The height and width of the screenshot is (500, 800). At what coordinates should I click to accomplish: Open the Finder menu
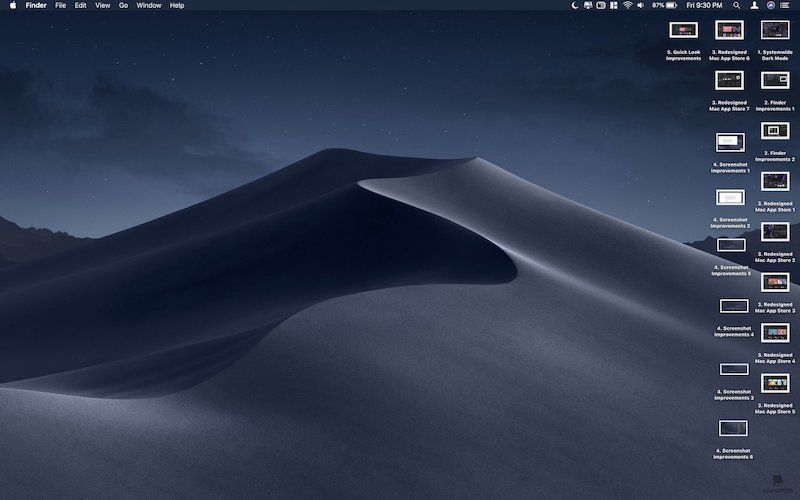point(36,5)
